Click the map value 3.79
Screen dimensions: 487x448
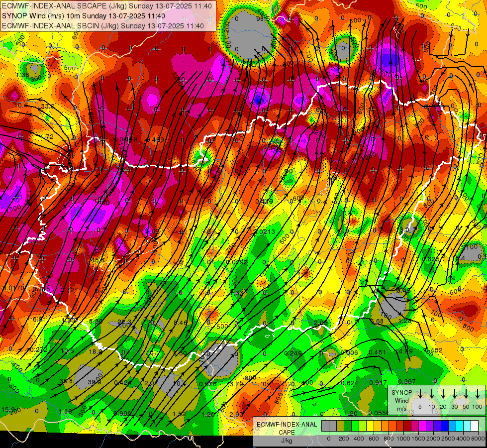(x=236, y=384)
